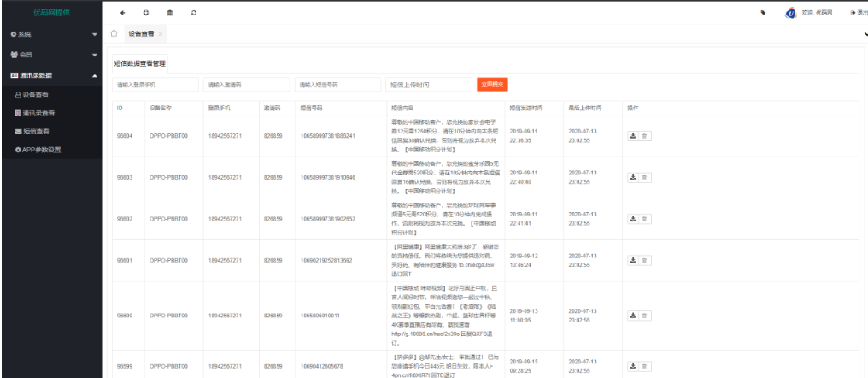
Task: Download the record with ID 96603
Action: pos(633,177)
